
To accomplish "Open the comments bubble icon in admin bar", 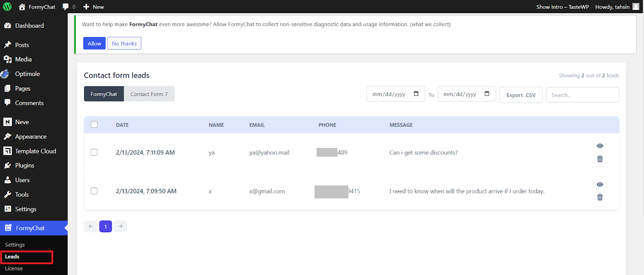I will (66, 7).
